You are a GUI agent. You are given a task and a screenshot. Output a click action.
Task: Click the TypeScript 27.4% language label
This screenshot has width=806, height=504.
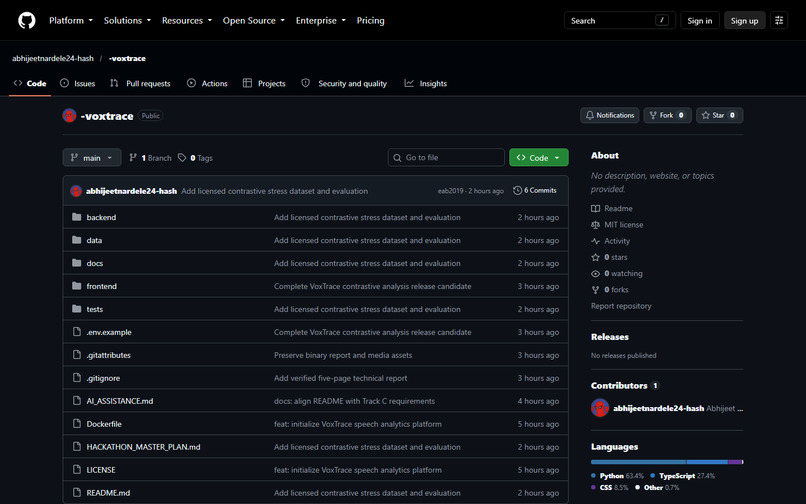(682, 476)
